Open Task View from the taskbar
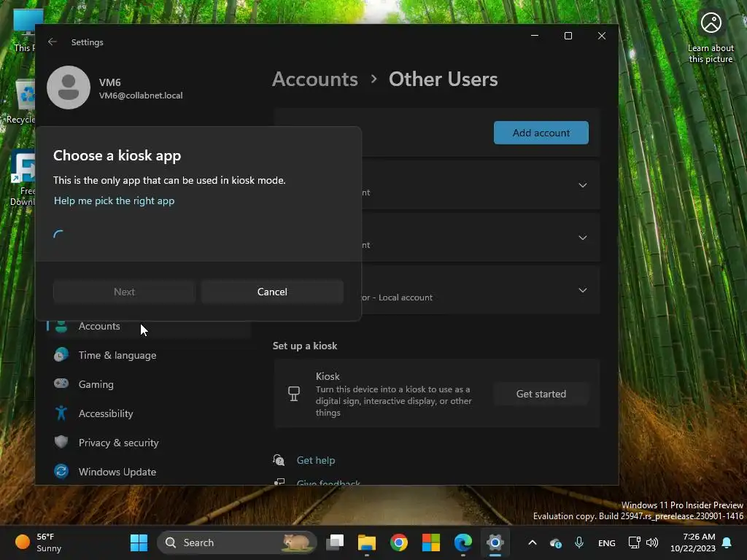 coord(335,542)
